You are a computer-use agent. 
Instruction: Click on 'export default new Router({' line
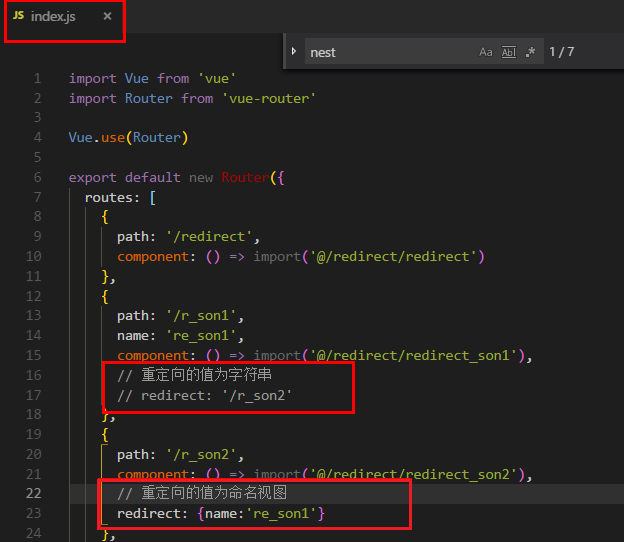click(176, 177)
